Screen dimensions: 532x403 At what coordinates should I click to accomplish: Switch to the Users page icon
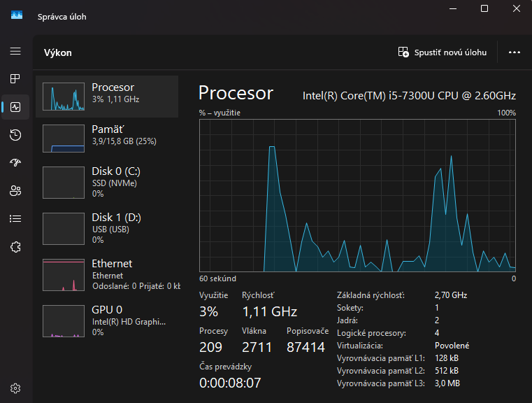[x=15, y=190]
